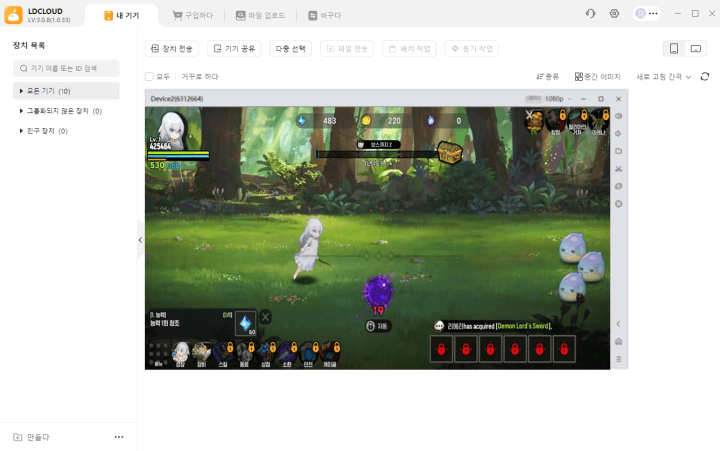The height and width of the screenshot is (451, 720).
Task: Claim blue crystal quest reward
Action: tap(246, 323)
